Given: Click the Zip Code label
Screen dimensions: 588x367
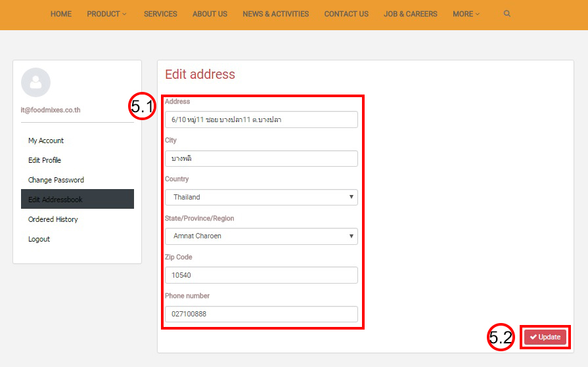Looking at the screenshot, I should point(179,257).
